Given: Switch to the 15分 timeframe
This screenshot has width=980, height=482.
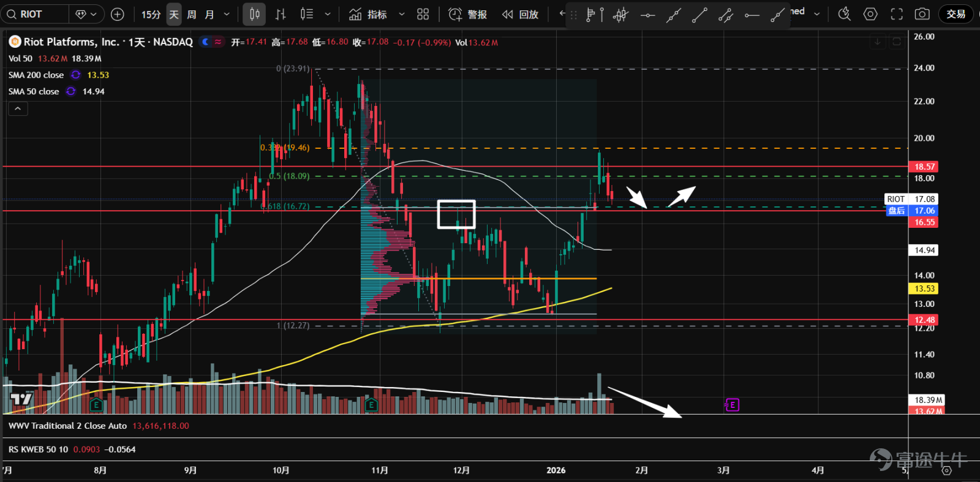Looking at the screenshot, I should coord(151,14).
